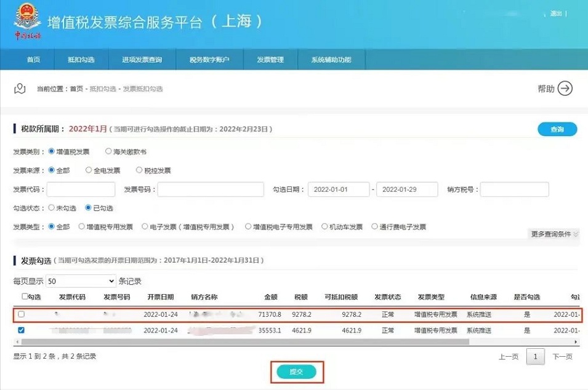The height and width of the screenshot is (390, 588).
Task: Select the 海关缴款书 radio button
Action: pos(108,151)
